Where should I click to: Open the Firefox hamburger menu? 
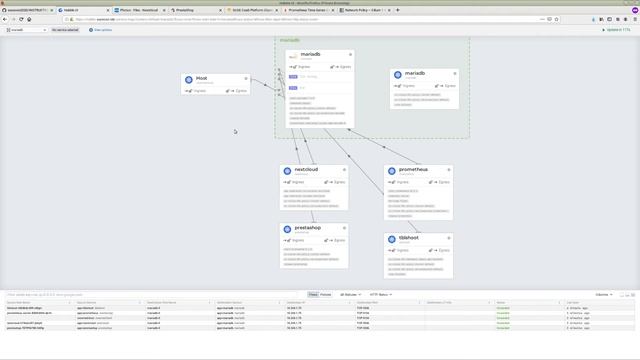pos(635,19)
